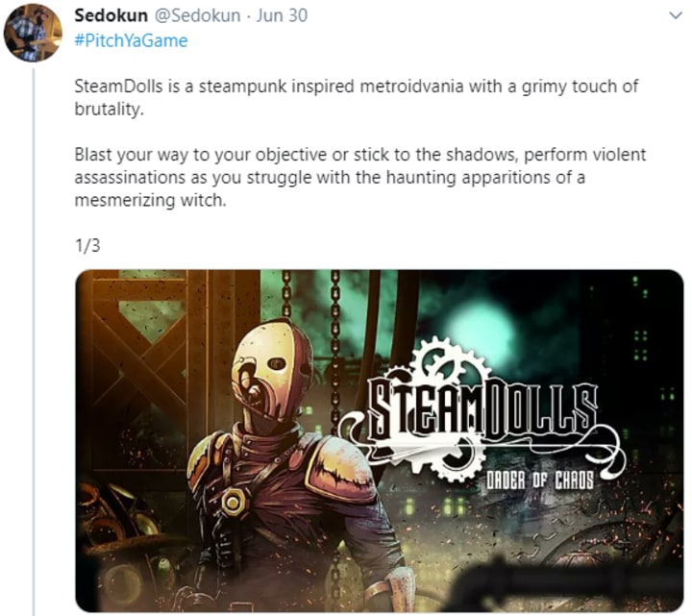This screenshot has height=616, width=692.
Task: Click the gold hexagonal chest badge
Action: (233, 502)
